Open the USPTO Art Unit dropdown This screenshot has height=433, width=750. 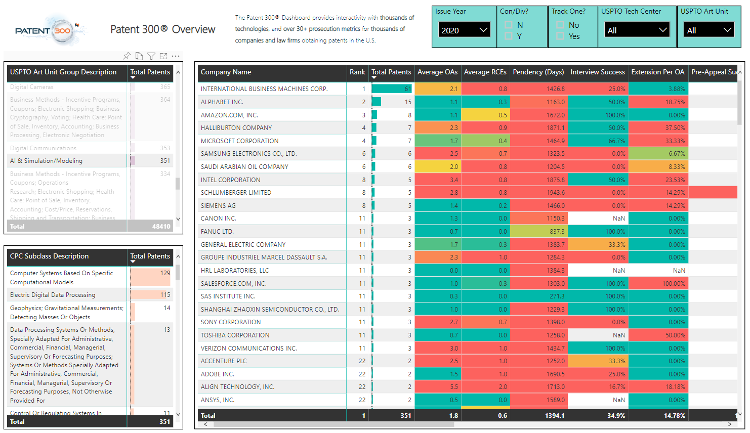click(708, 30)
